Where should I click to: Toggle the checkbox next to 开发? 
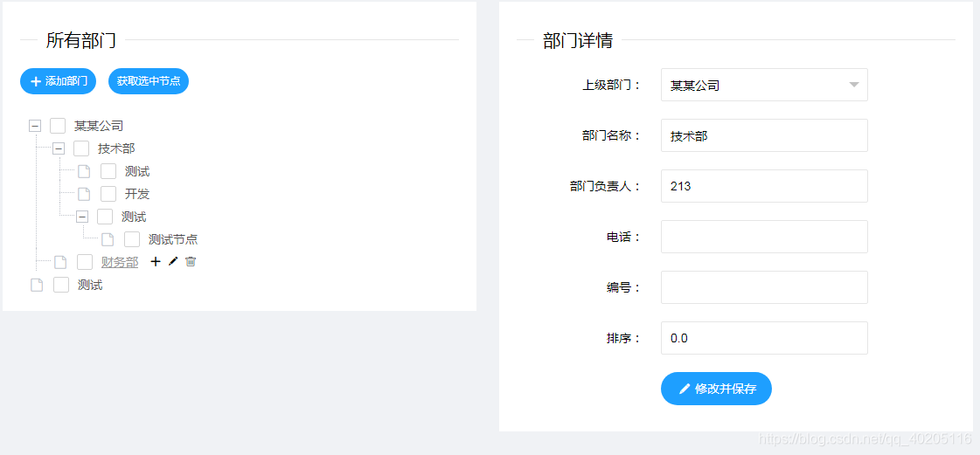pos(108,194)
